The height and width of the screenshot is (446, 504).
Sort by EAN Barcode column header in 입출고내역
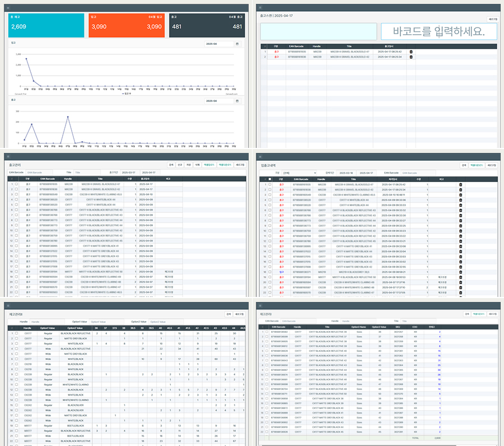click(301, 179)
